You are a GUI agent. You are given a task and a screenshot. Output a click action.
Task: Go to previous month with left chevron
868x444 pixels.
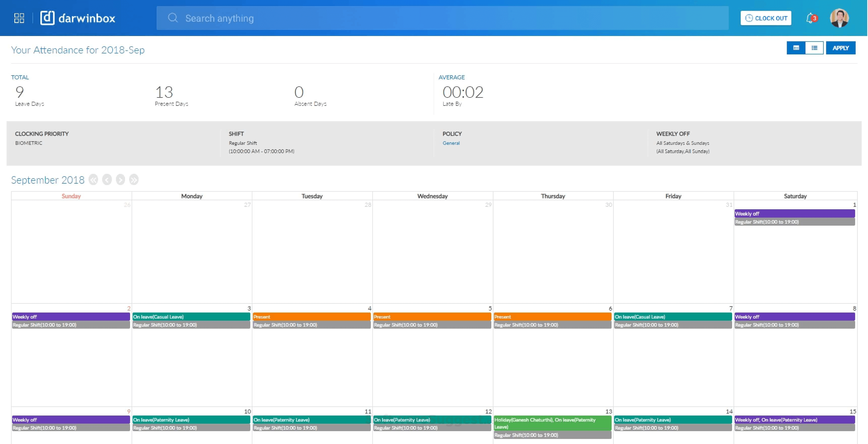(107, 180)
